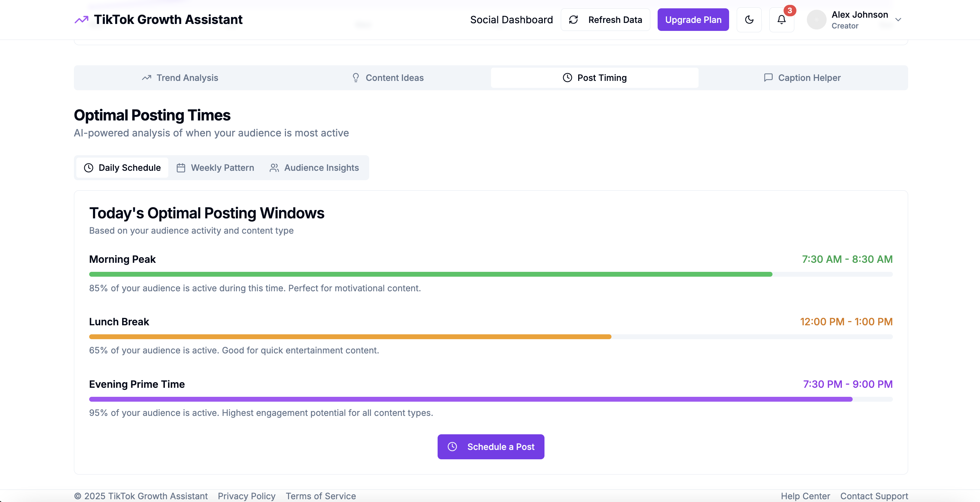The image size is (980, 502).
Task: Click the Optimal Posting Times heading
Action: click(x=152, y=115)
